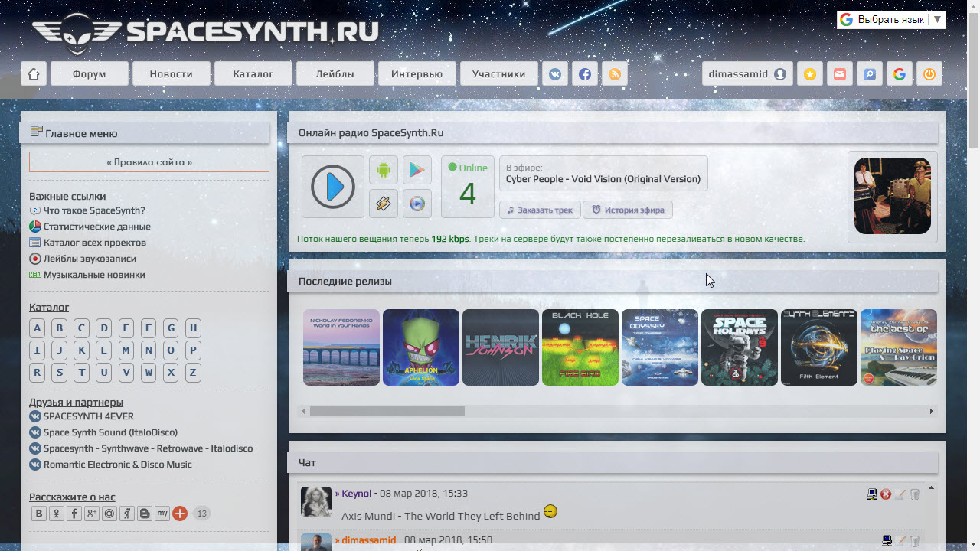View IP info for Keynol's message

872,494
